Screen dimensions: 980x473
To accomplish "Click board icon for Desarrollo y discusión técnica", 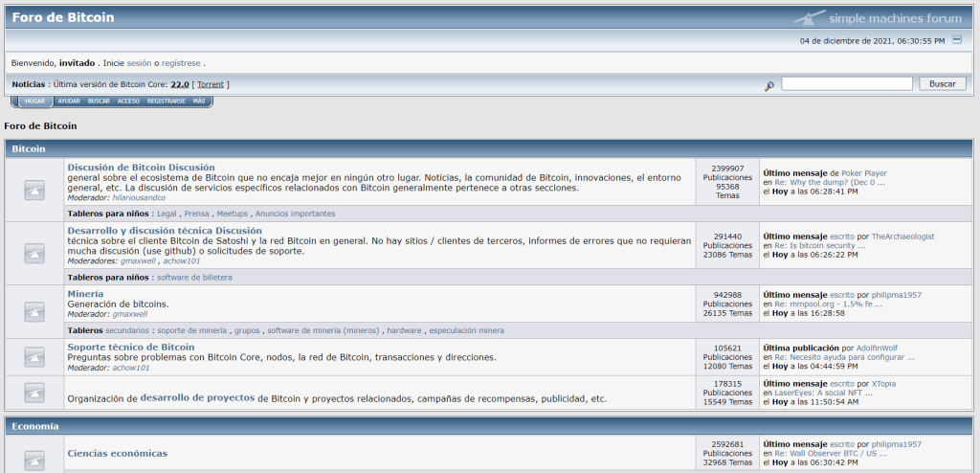I will coord(34,254).
